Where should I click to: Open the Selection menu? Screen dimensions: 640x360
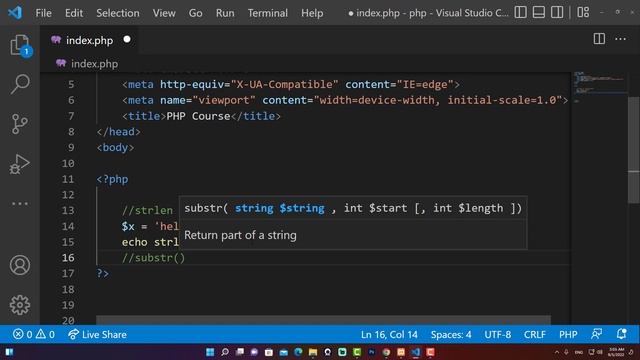tap(118, 13)
